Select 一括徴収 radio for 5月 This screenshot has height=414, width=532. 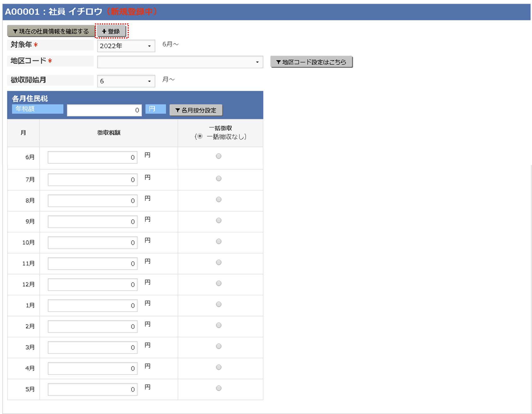pos(219,388)
